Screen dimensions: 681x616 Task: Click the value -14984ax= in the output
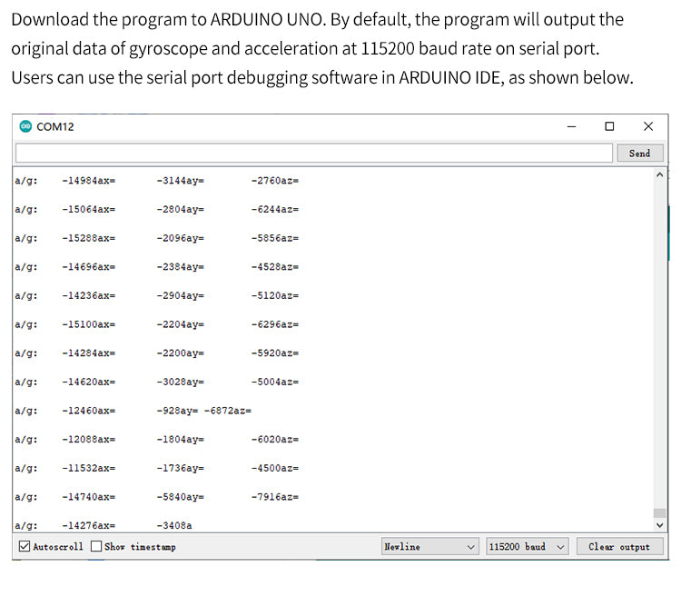click(89, 181)
